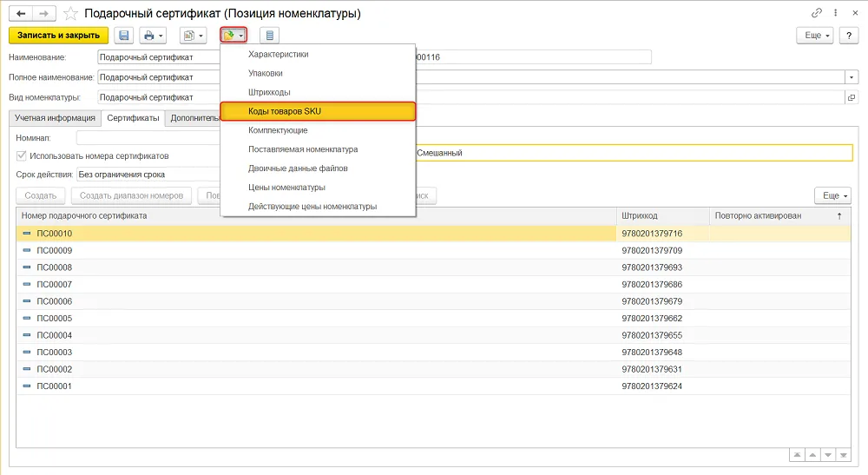The width and height of the screenshot is (868, 475).
Task: Click 'Записать и закрыть' button
Action: 59,36
